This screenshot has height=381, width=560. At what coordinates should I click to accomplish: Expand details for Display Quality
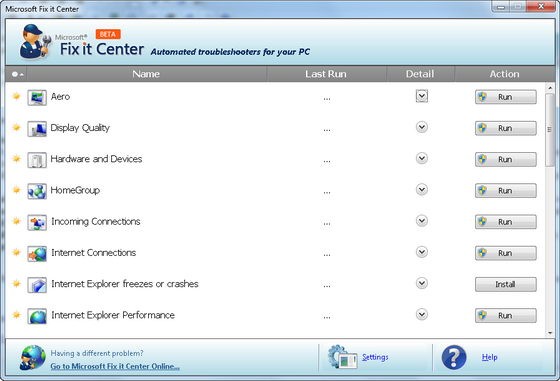point(422,127)
